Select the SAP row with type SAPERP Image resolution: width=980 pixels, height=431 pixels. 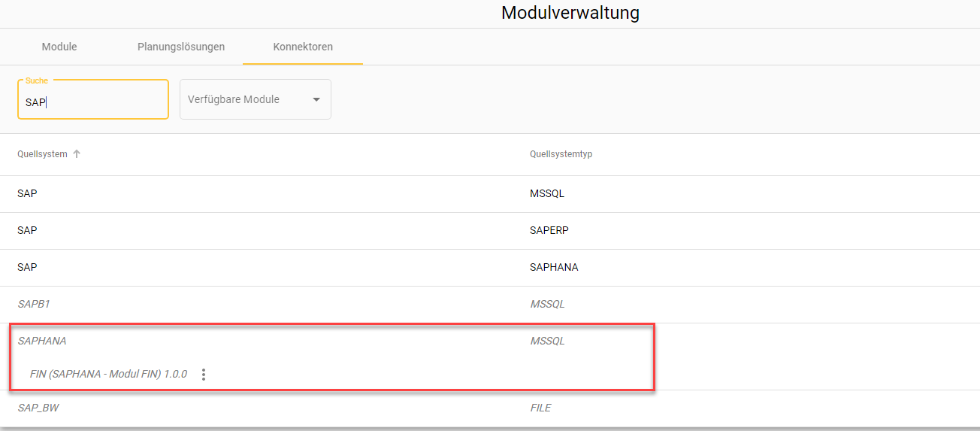(27, 230)
